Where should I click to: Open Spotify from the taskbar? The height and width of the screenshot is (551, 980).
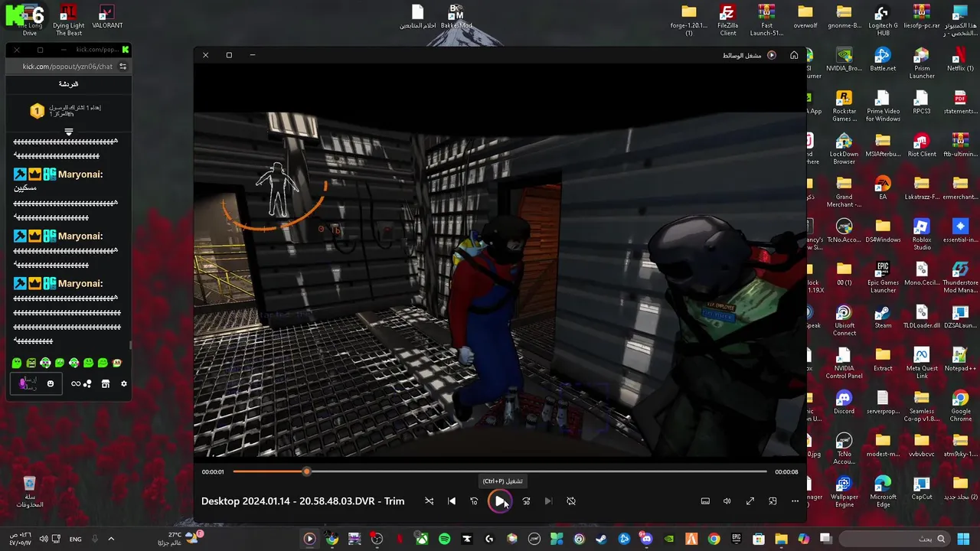pos(444,539)
